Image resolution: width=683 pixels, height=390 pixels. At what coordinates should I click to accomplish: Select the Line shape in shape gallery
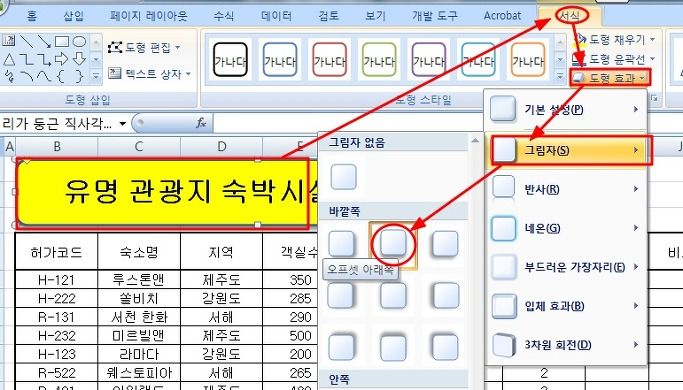pos(27,41)
